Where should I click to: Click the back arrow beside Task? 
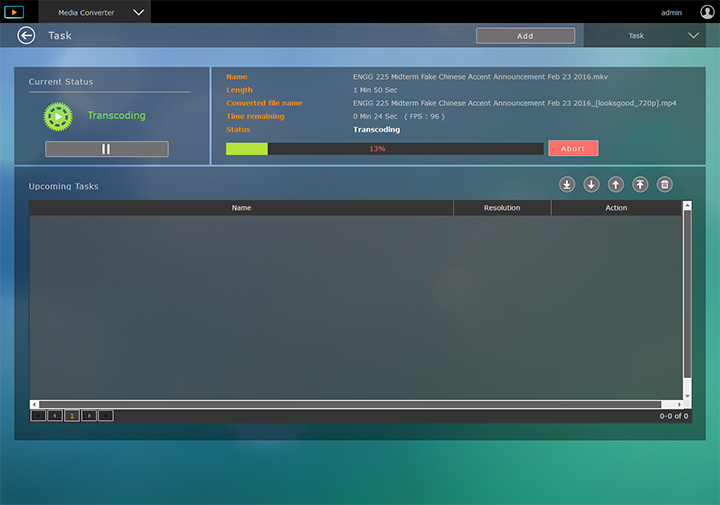tap(26, 36)
